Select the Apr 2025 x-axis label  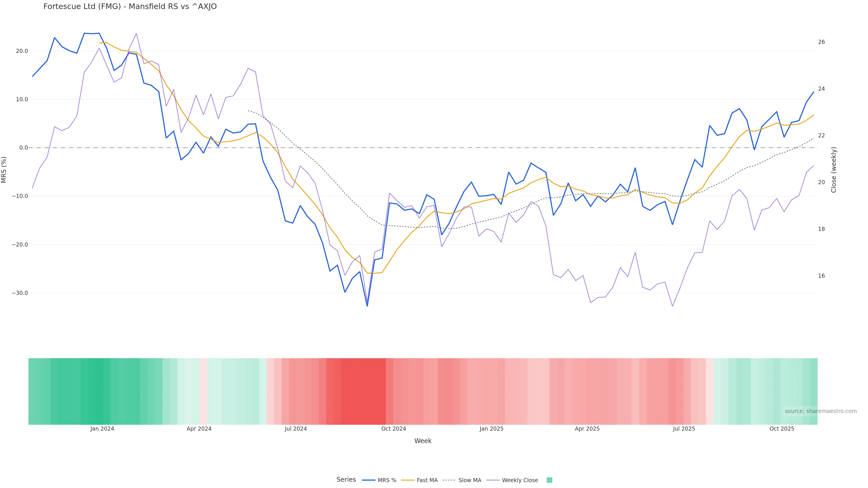tap(587, 429)
